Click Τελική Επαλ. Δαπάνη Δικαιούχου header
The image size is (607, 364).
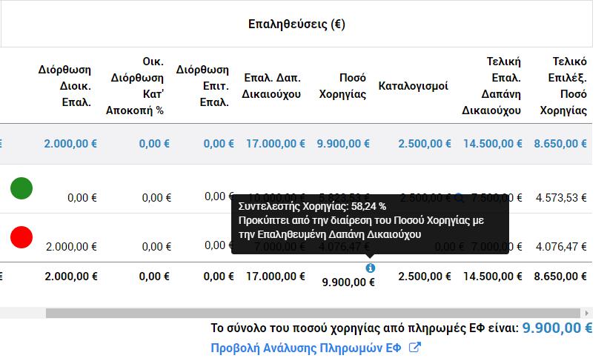click(491, 86)
